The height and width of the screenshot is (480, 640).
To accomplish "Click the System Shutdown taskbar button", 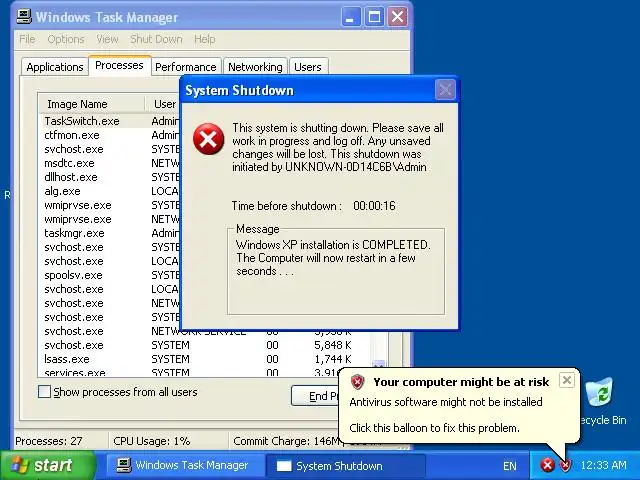I will coord(345,466).
